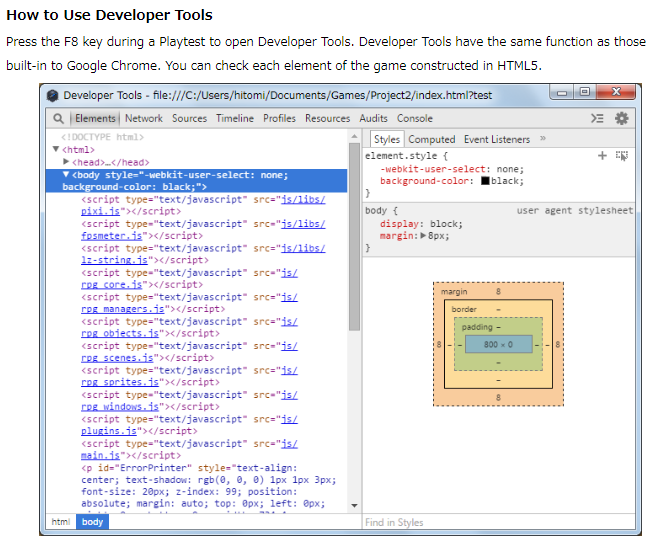Image resolution: width=650 pixels, height=540 pixels.
Task: Select the html breadcrumb item
Action: (x=61, y=522)
